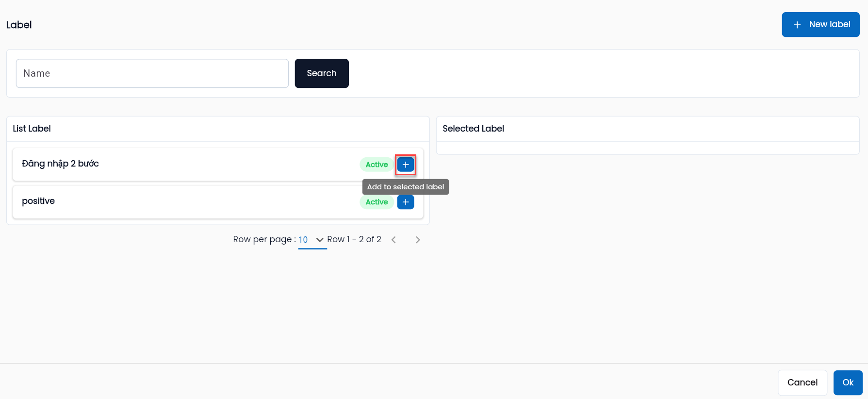Confirm with the Ok button
The image size is (868, 399).
pyautogui.click(x=848, y=382)
